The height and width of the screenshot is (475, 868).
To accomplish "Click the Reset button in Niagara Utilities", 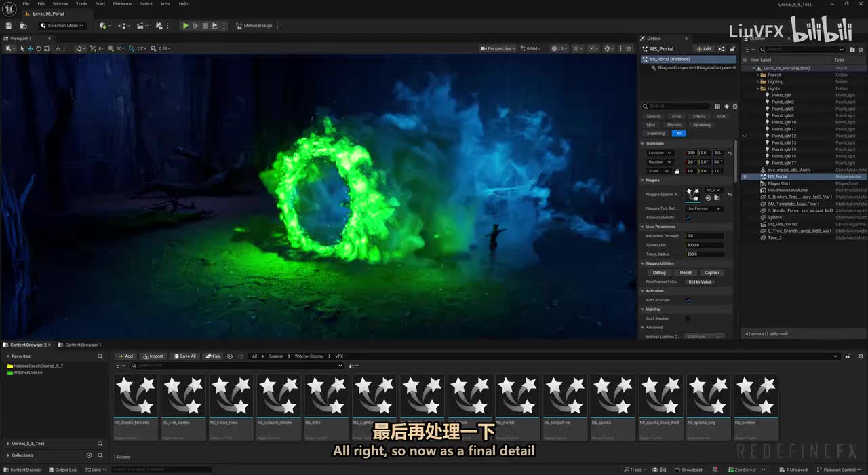I will [686, 273].
